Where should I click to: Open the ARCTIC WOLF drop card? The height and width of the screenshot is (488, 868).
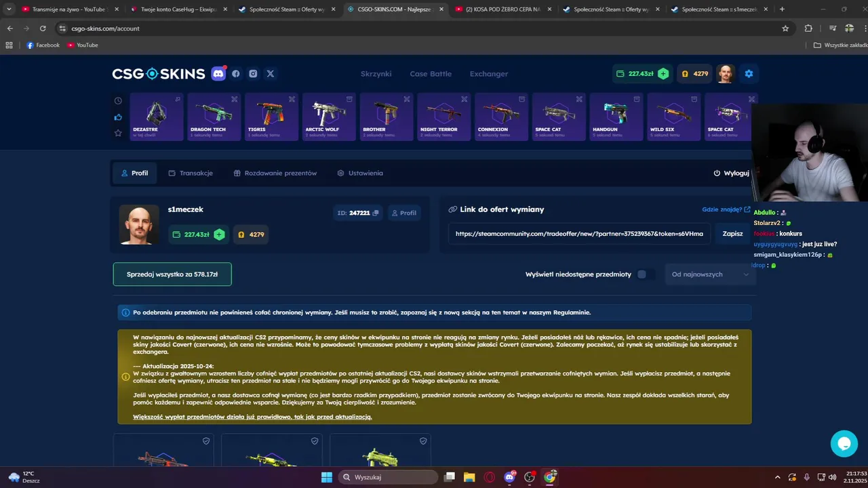tap(329, 117)
